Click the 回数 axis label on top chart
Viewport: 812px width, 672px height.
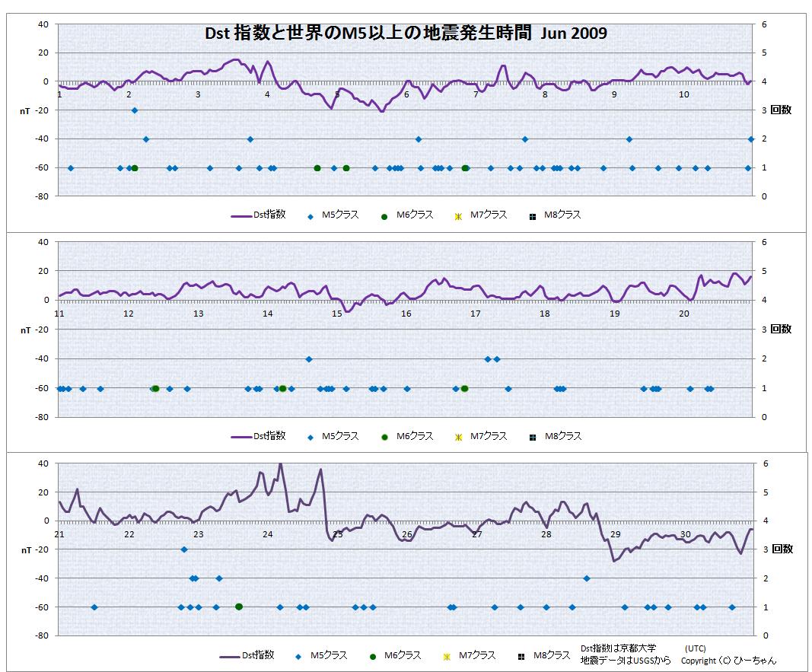click(x=781, y=110)
